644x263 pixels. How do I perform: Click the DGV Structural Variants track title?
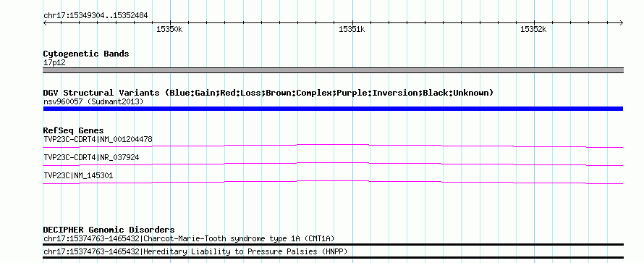[x=268, y=93]
